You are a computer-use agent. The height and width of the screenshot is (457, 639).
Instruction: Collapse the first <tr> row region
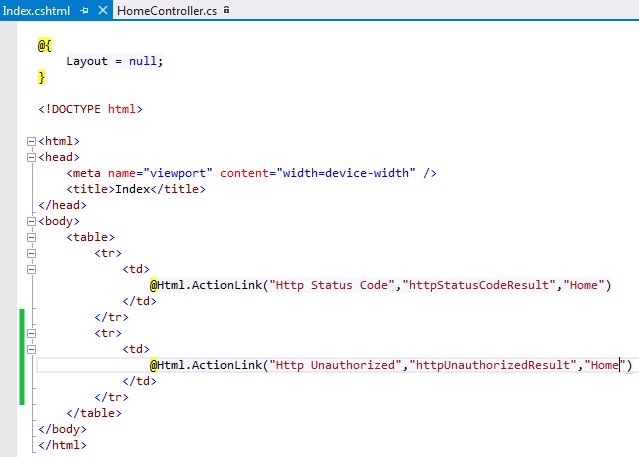[x=31, y=253]
